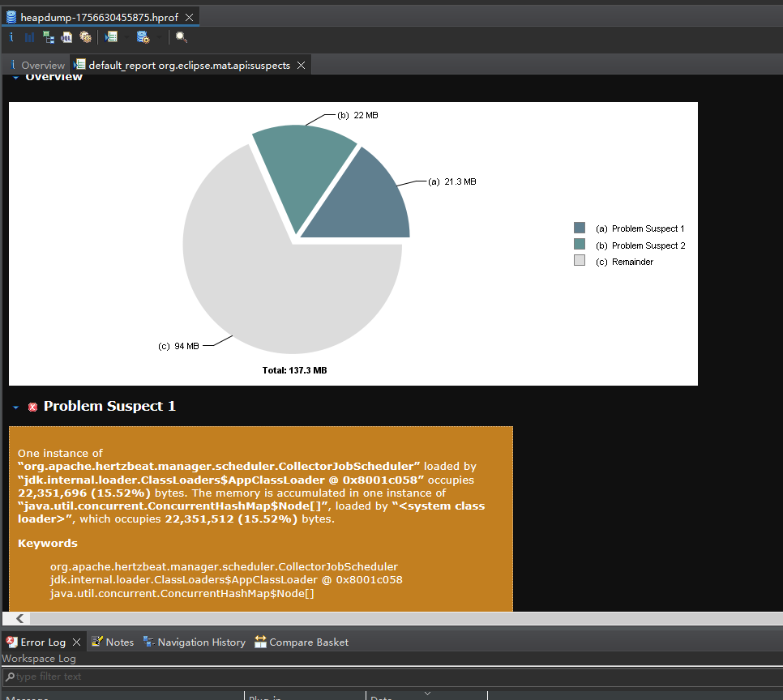The height and width of the screenshot is (700, 783).
Task: Open the Query Browser database icon
Action: click(143, 37)
